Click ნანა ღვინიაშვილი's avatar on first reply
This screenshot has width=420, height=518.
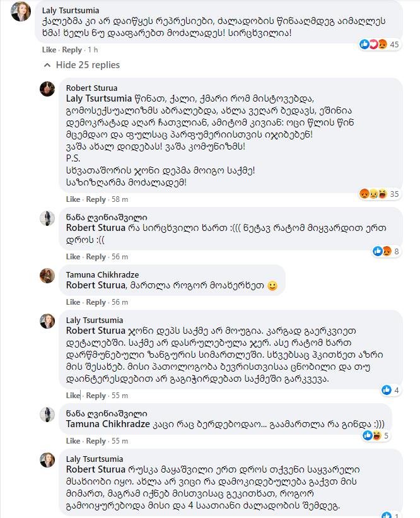point(49,218)
